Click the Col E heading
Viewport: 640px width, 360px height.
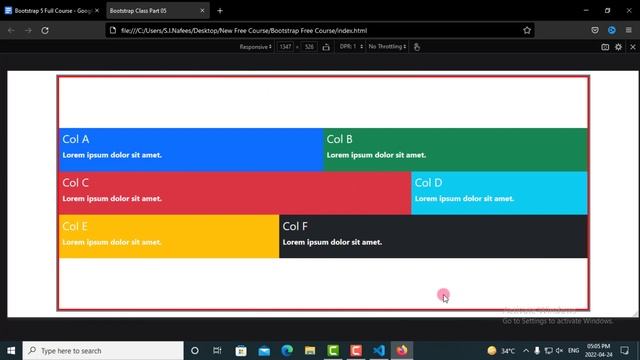point(75,227)
